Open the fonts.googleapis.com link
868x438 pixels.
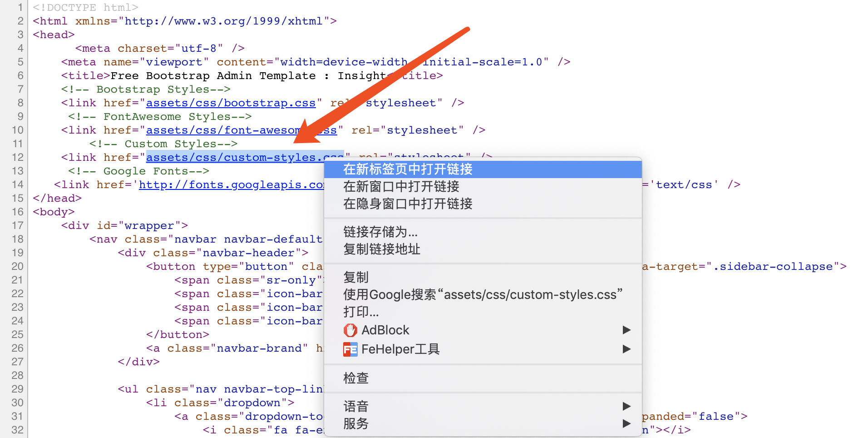(232, 185)
